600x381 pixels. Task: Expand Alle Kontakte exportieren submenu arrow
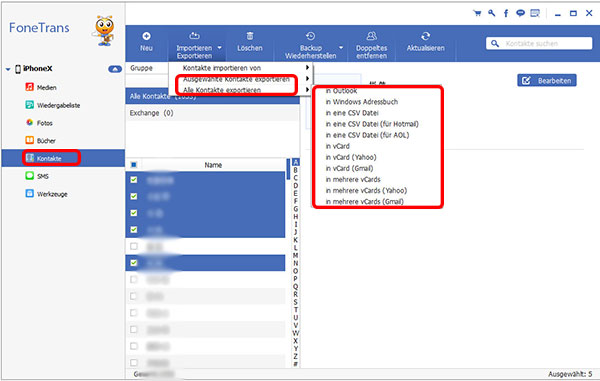click(307, 90)
